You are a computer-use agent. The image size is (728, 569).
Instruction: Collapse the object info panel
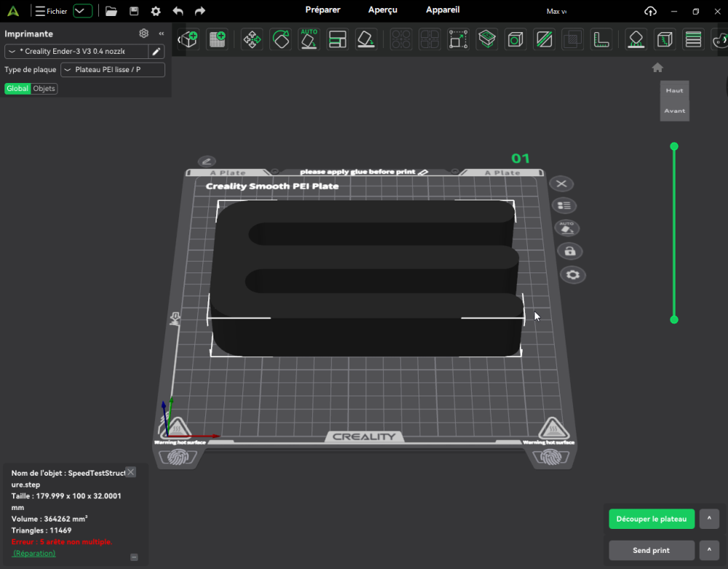134,557
